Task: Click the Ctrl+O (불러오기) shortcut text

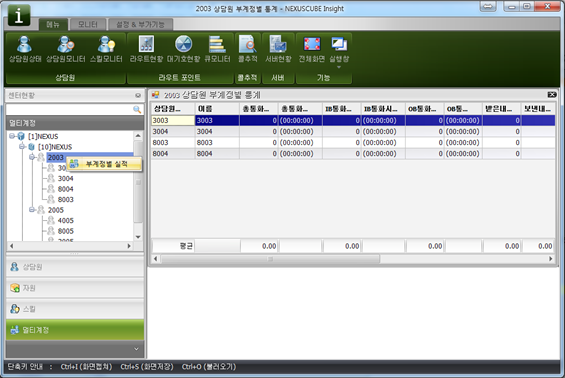Action: coord(209,367)
